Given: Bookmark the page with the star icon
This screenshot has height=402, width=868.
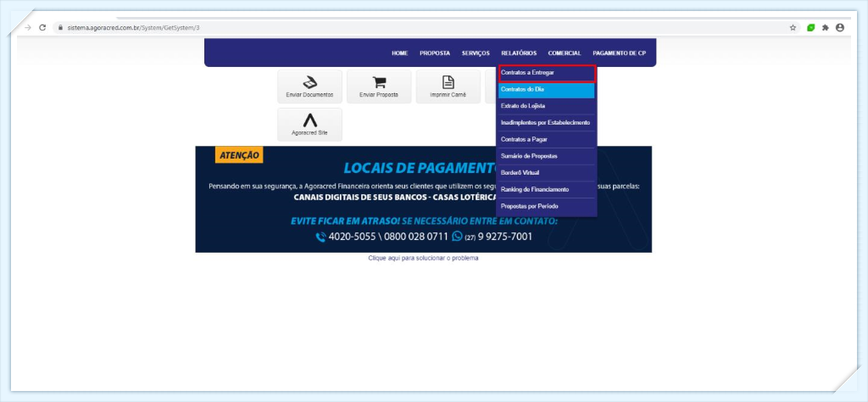Looking at the screenshot, I should [793, 28].
